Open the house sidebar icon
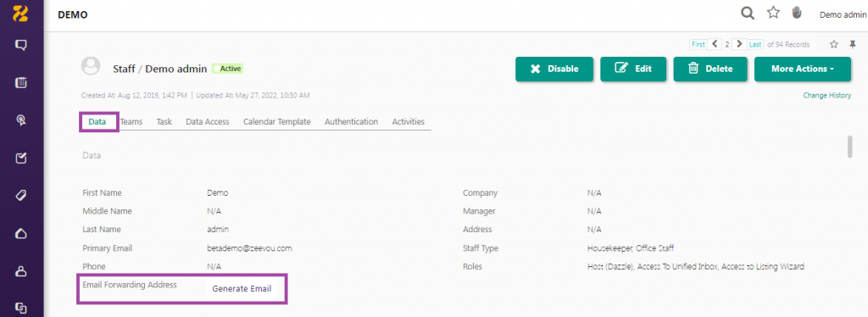 [x=21, y=233]
